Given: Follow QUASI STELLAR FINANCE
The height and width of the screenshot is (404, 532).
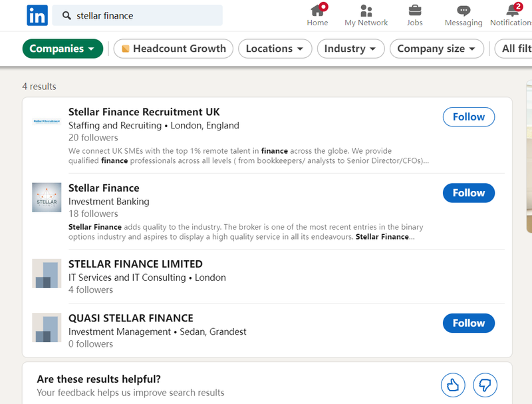Looking at the screenshot, I should [469, 323].
